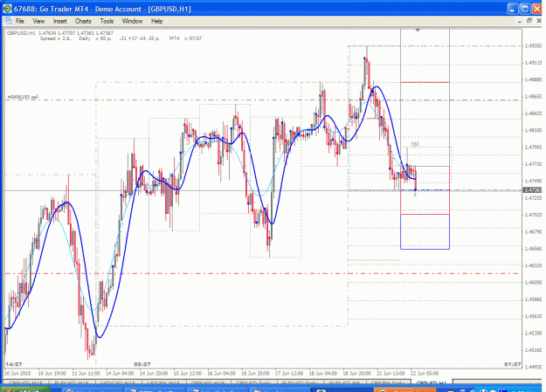Open the View menu
The width and height of the screenshot is (546, 392).
point(38,21)
